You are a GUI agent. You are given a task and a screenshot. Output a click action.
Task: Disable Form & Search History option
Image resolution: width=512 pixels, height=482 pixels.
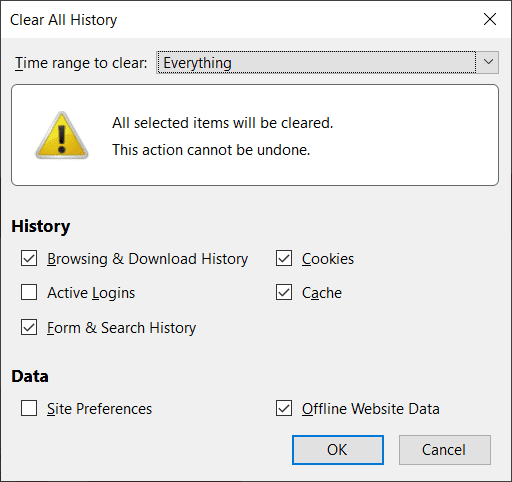point(29,327)
